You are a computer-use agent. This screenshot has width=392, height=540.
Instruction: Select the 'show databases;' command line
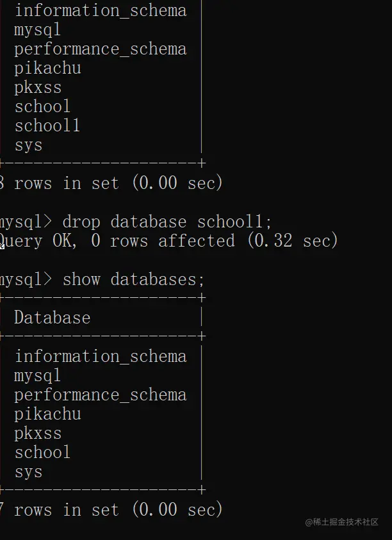(102, 280)
